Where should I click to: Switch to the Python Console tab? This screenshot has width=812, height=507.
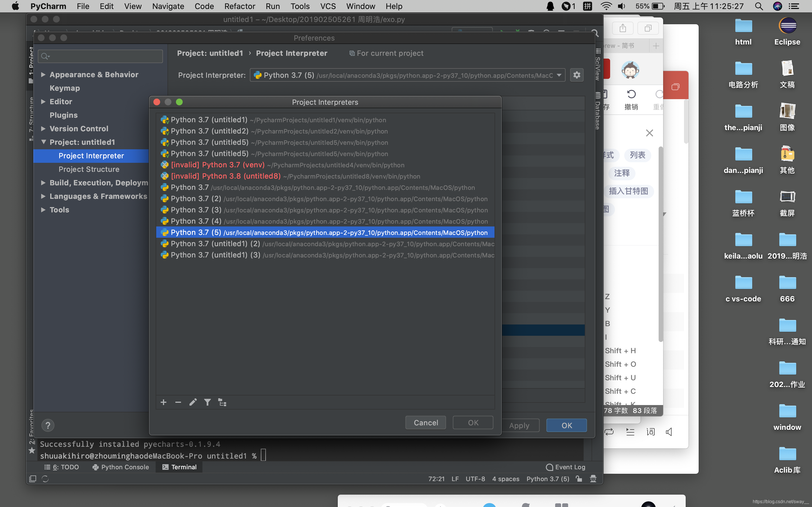(121, 467)
